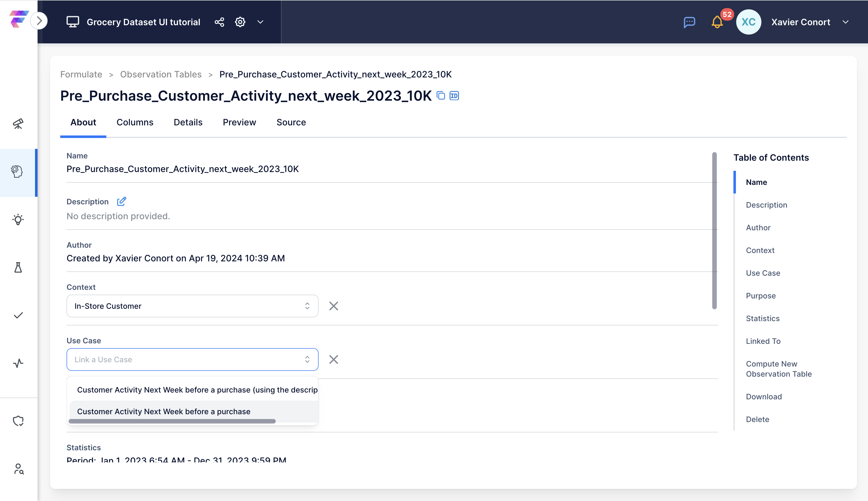Click the About panel vertical scrollbar
This screenshot has width=868, height=501.
(x=714, y=231)
